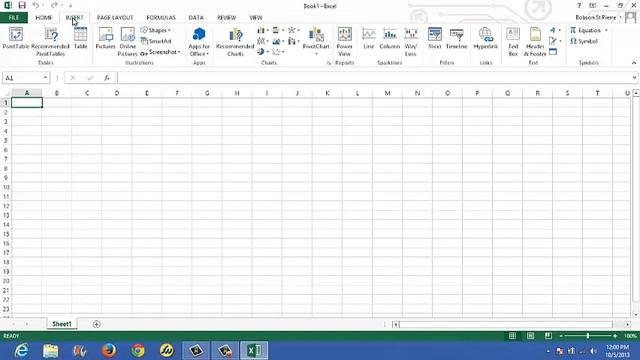
Task: Open Recommended Charts
Action: click(235, 42)
